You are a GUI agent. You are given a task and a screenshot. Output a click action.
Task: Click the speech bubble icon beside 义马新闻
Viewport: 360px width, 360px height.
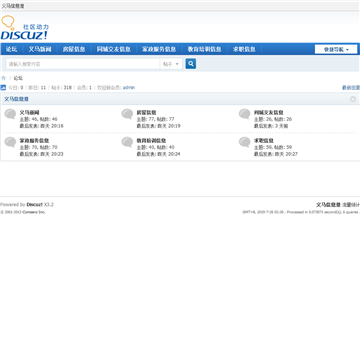point(10,114)
